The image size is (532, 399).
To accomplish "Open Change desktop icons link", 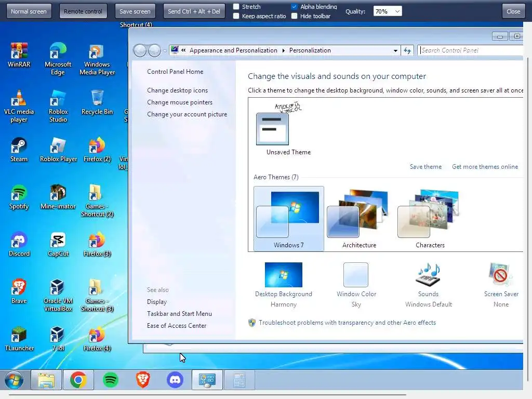I will pyautogui.click(x=178, y=90).
